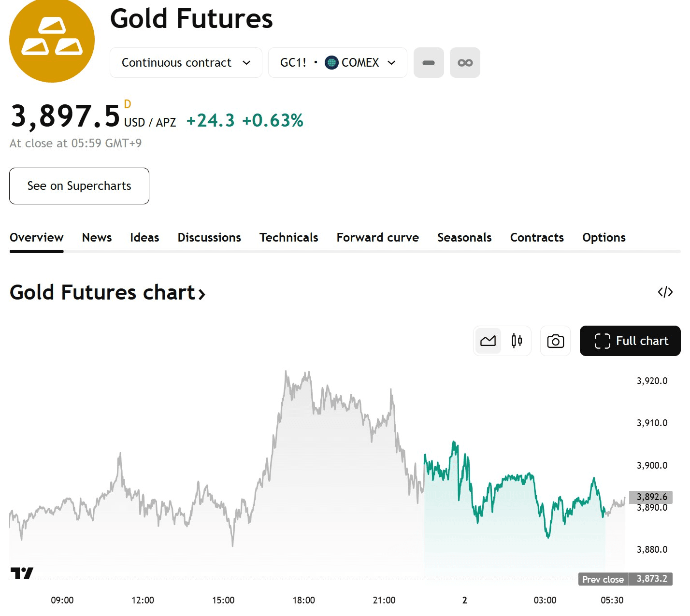Viewport: 690px width, 616px height.
Task: Click the infinity symbol button
Action: (465, 63)
